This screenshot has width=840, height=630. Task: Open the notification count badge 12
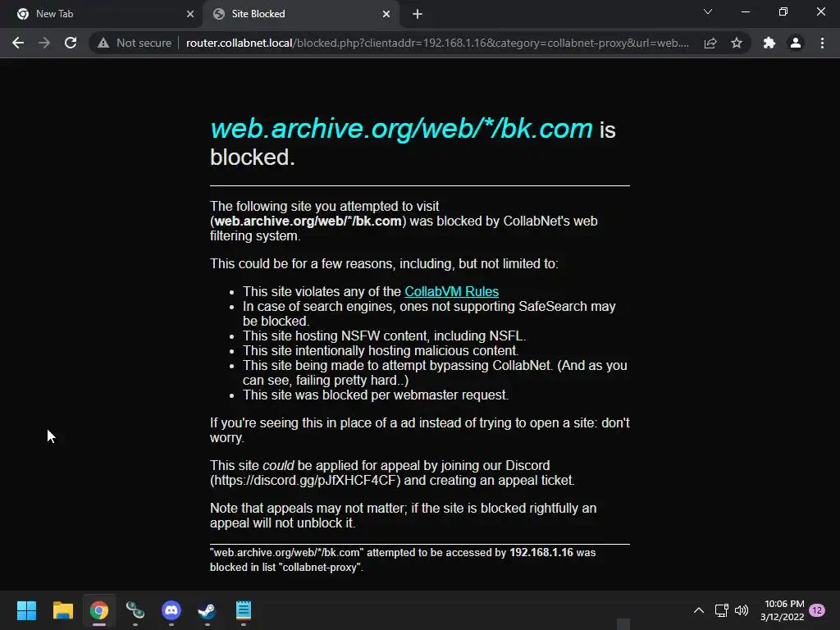pyautogui.click(x=817, y=610)
